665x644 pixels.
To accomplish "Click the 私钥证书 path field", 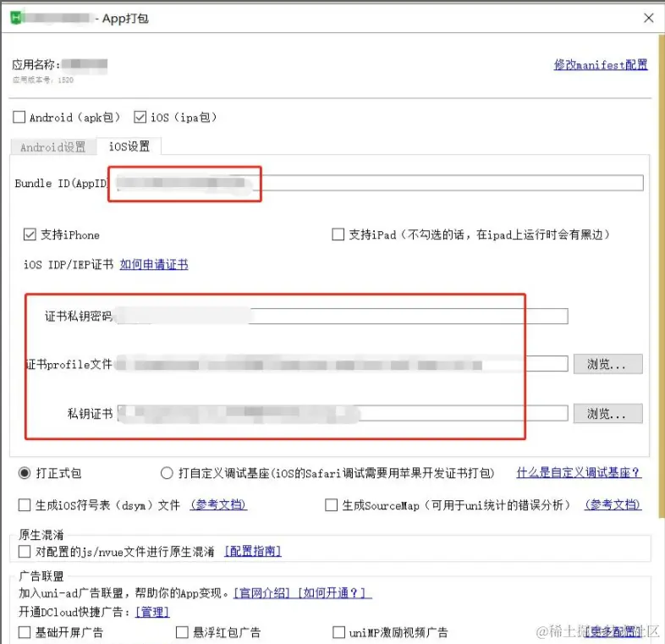I will (x=343, y=413).
